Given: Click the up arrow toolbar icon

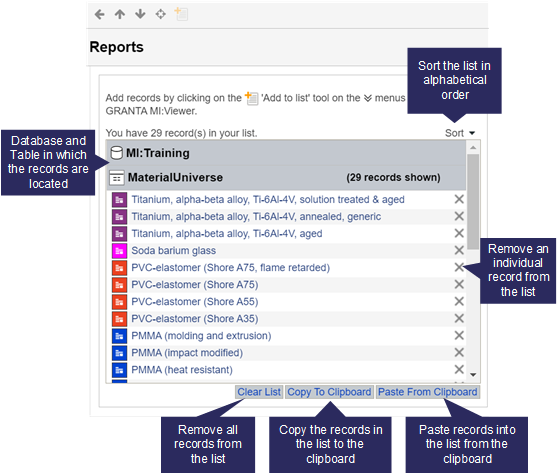Looking at the screenshot, I should (120, 14).
